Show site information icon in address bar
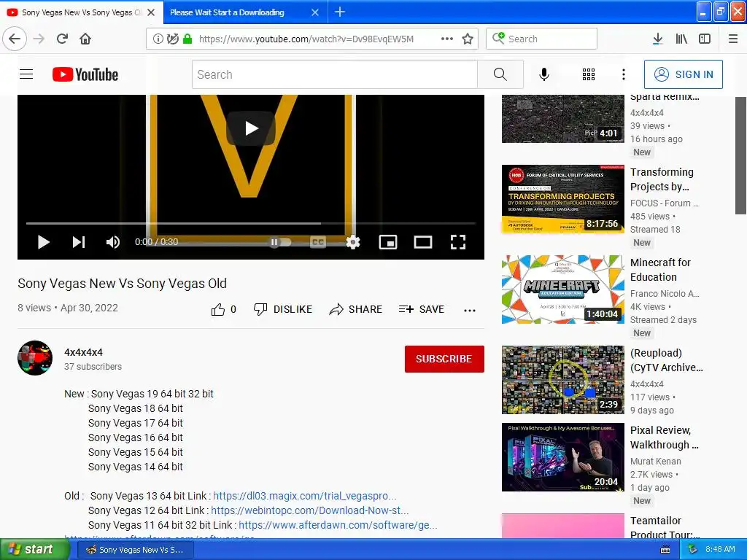Screen dimensions: 747x560 pyautogui.click(x=158, y=39)
